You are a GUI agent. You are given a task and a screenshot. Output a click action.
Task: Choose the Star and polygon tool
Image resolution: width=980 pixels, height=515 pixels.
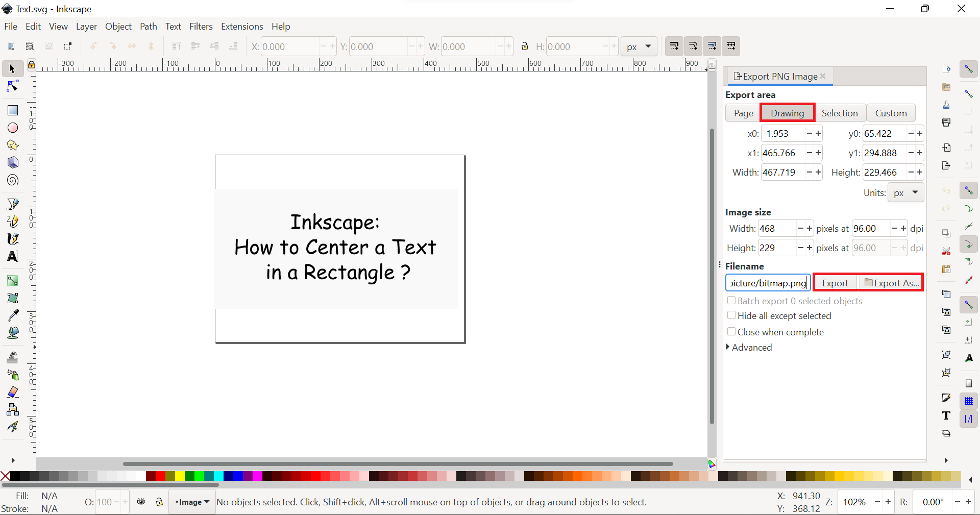13,145
